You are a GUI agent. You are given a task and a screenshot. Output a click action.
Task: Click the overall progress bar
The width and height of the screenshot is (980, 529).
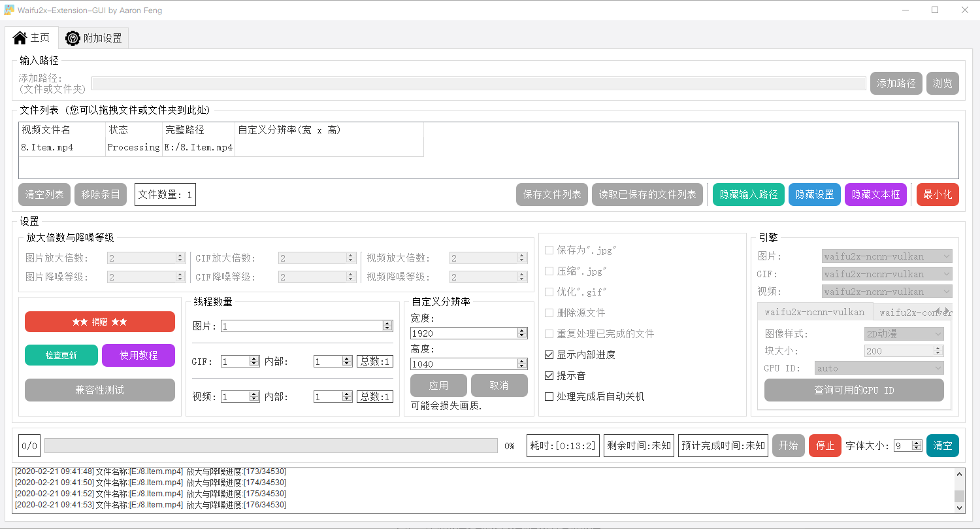coord(270,446)
